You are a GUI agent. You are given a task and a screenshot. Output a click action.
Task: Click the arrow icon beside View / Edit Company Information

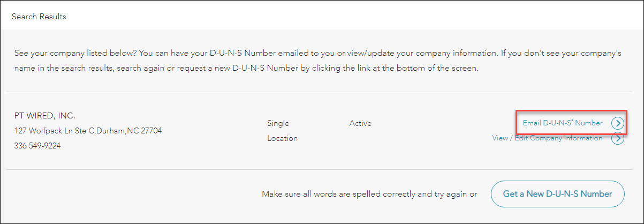click(x=618, y=138)
